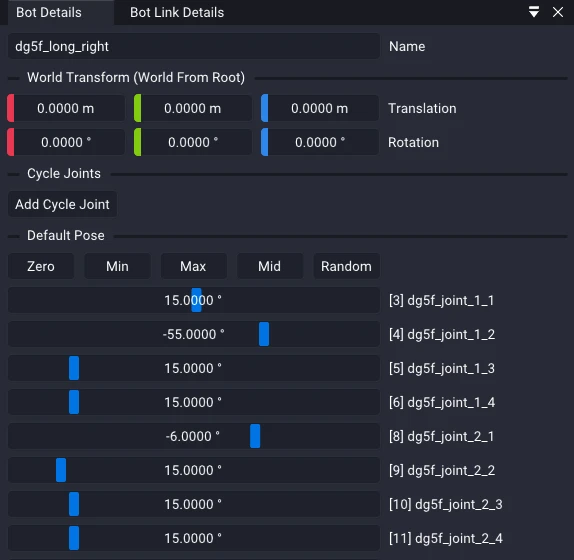Set default pose to Min

pyautogui.click(x=117, y=266)
